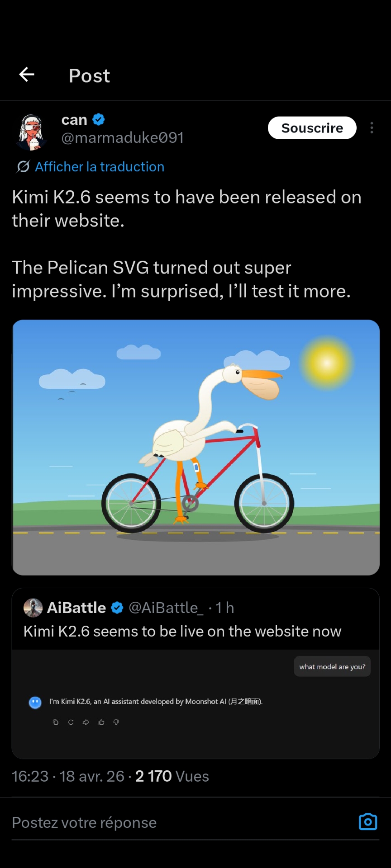Tap can's blue verified badge
The image size is (391, 868).
coord(99,119)
